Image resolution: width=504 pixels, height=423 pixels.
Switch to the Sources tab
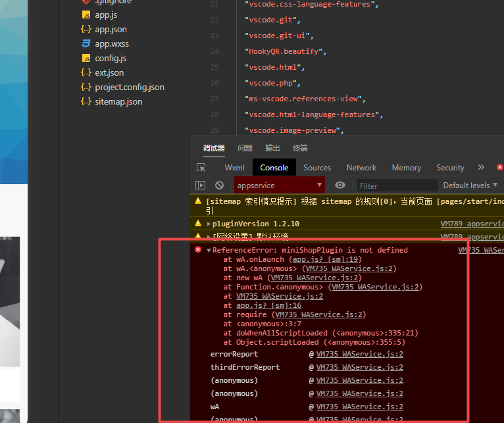point(317,168)
